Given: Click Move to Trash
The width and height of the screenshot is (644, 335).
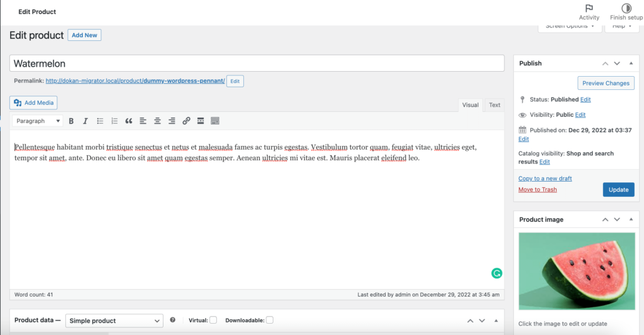Looking at the screenshot, I should pos(538,189).
